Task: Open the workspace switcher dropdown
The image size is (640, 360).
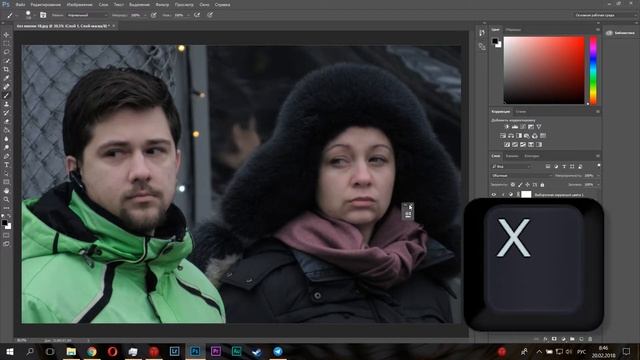Action: pyautogui.click(x=605, y=15)
